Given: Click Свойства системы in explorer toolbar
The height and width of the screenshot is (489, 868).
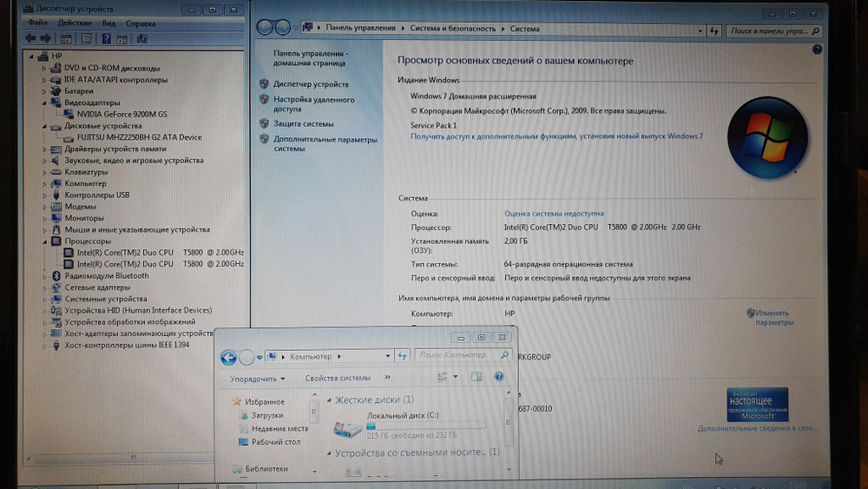Looking at the screenshot, I should click(x=338, y=378).
